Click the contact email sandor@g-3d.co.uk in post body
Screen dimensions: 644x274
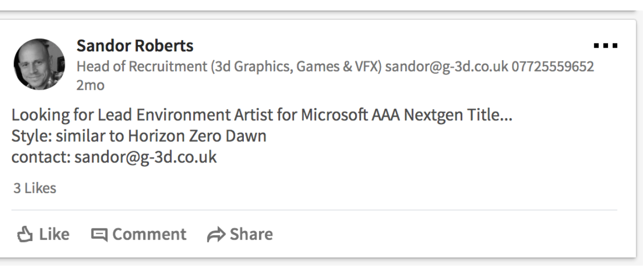[x=145, y=157]
